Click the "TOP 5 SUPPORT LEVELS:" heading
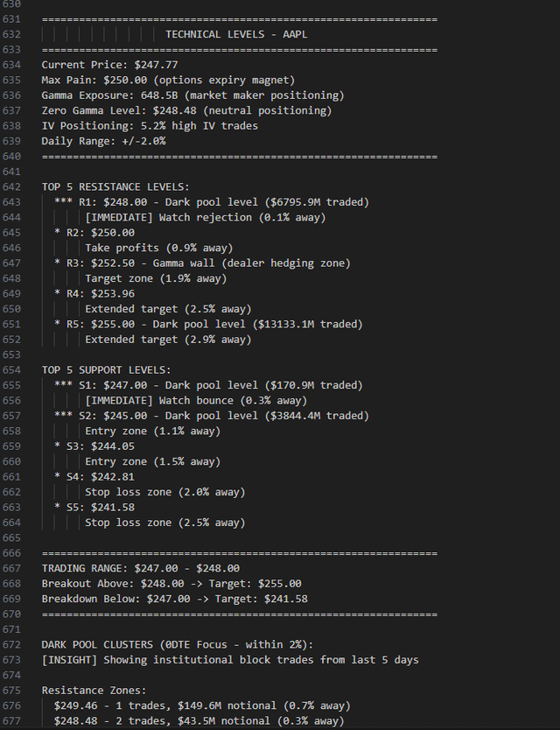Screen dimensions: 560x730 coord(106,370)
